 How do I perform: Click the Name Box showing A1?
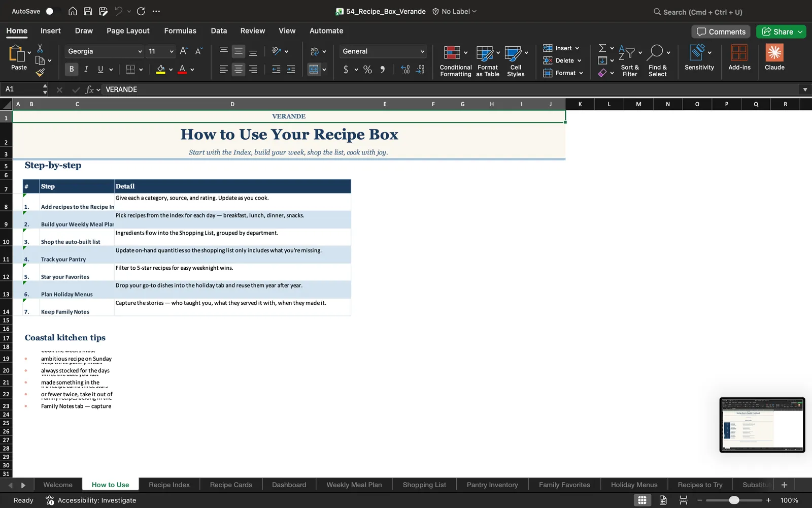point(23,89)
